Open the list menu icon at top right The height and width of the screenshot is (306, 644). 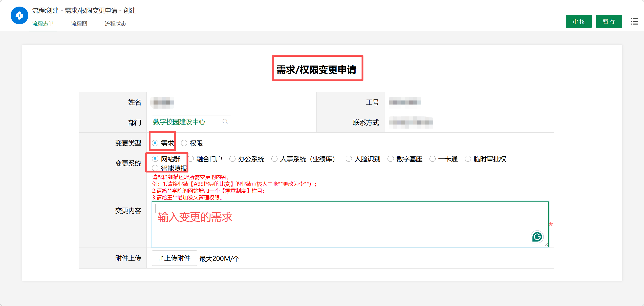pos(634,22)
